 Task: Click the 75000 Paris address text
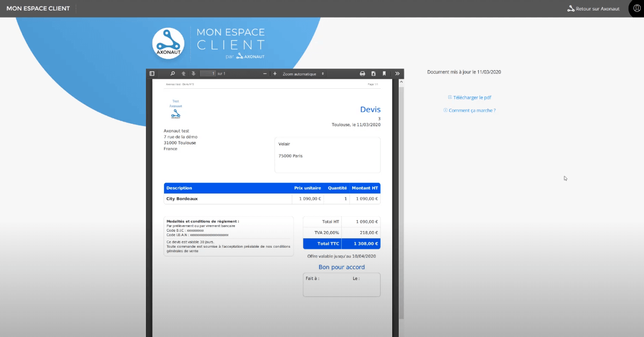pyautogui.click(x=290, y=156)
